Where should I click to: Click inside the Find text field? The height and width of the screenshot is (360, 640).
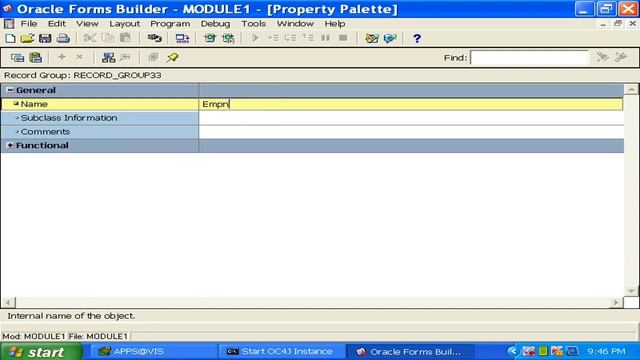[x=529, y=58]
